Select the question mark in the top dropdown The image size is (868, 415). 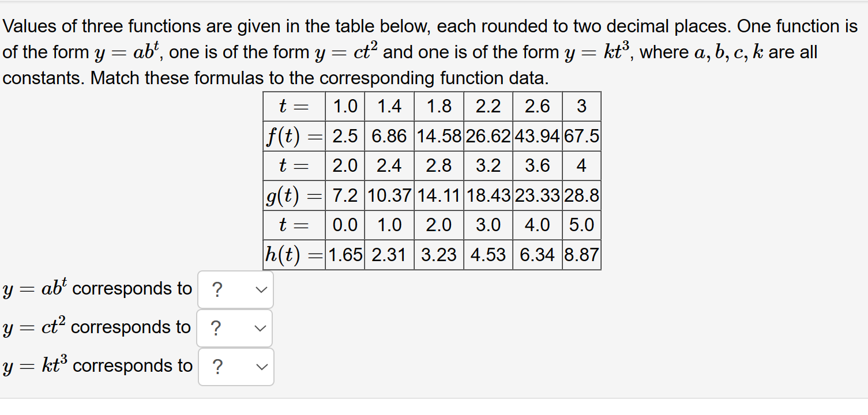click(217, 289)
